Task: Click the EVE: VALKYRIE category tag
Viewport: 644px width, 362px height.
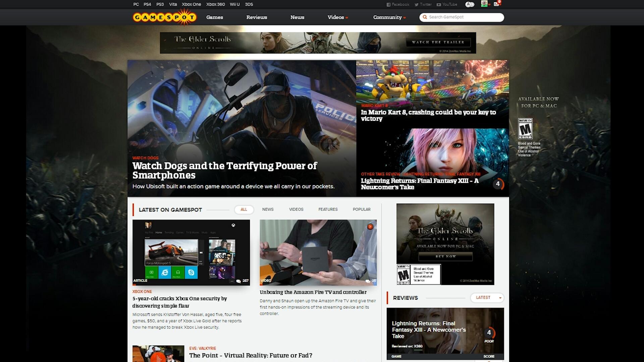Action: 203,348
